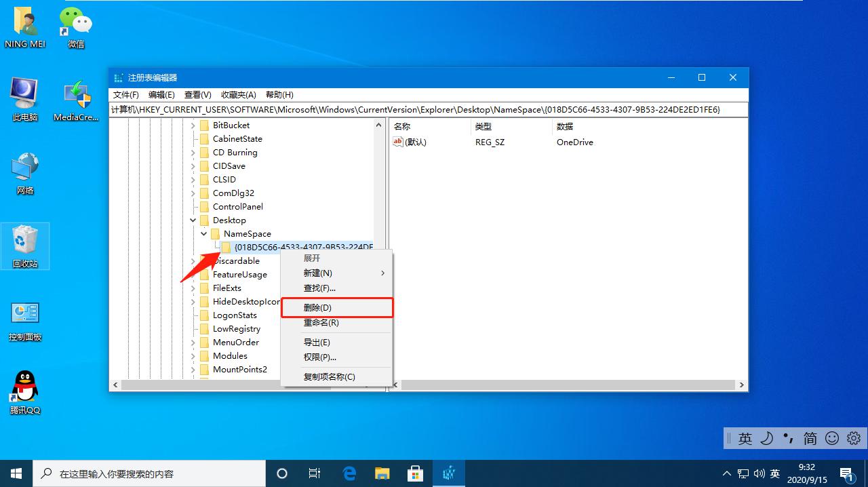This screenshot has width=868, height=487.
Task: Collapse the Desktop tree node
Action: 192,220
